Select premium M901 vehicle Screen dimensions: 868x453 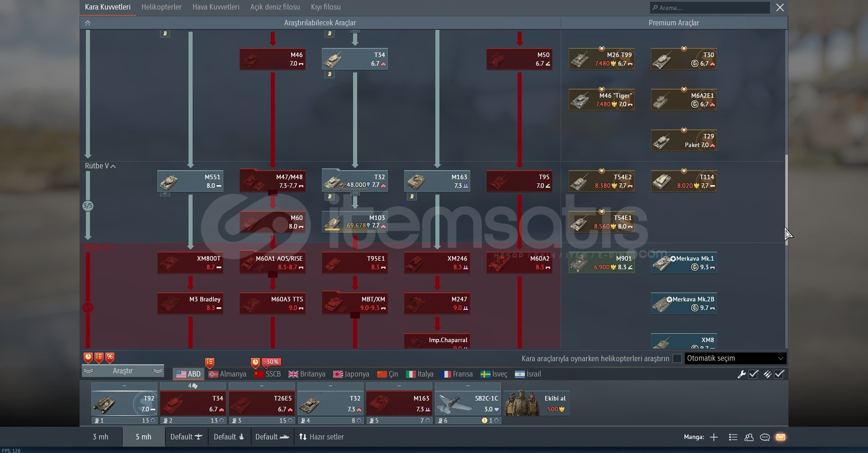(x=602, y=262)
